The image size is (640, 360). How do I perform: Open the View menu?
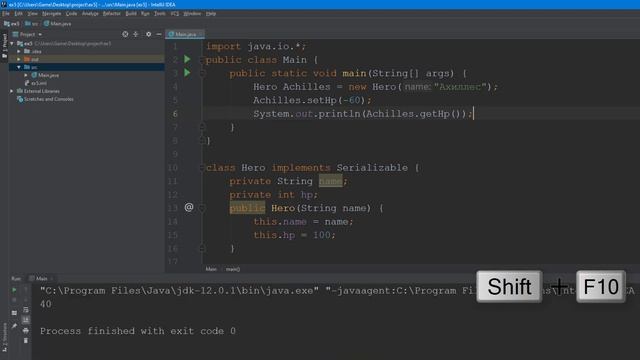point(33,13)
